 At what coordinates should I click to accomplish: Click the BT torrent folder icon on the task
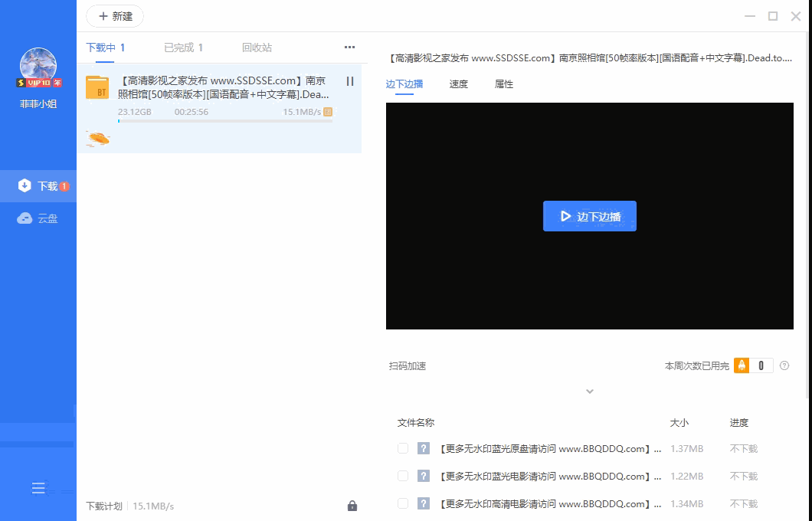click(x=97, y=87)
